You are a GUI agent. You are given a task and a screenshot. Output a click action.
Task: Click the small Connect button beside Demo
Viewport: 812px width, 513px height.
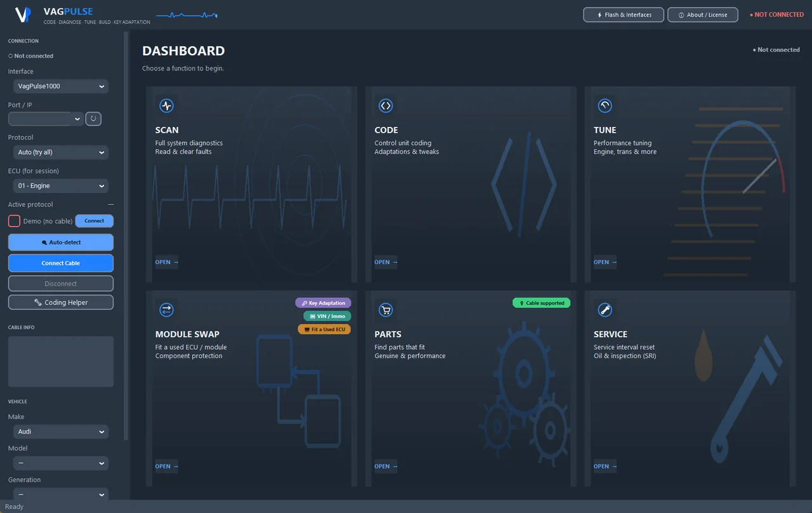(x=95, y=221)
